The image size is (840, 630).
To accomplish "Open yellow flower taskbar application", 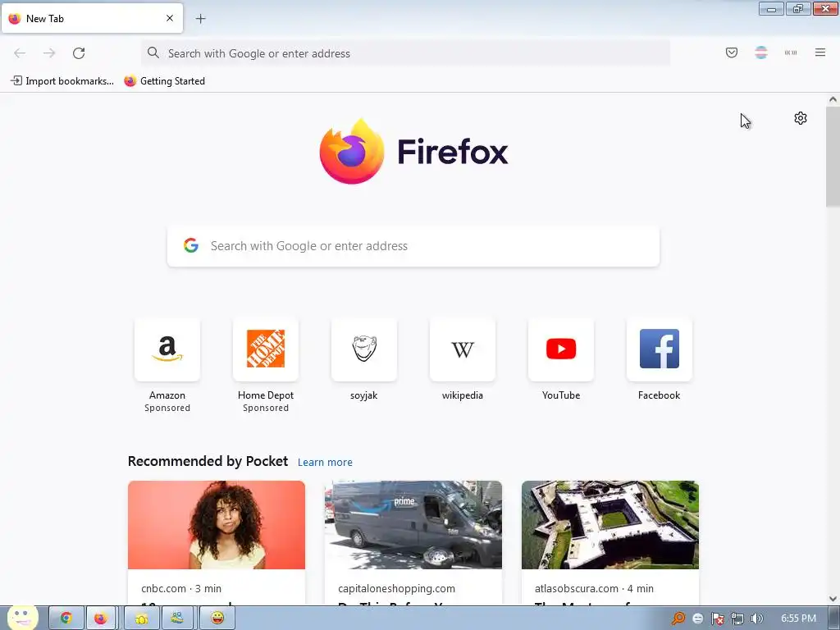I will [x=142, y=618].
